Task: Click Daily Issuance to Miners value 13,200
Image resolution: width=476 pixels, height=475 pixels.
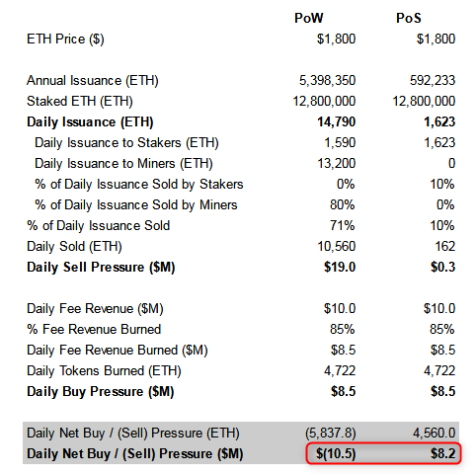Action: pyautogui.click(x=336, y=163)
